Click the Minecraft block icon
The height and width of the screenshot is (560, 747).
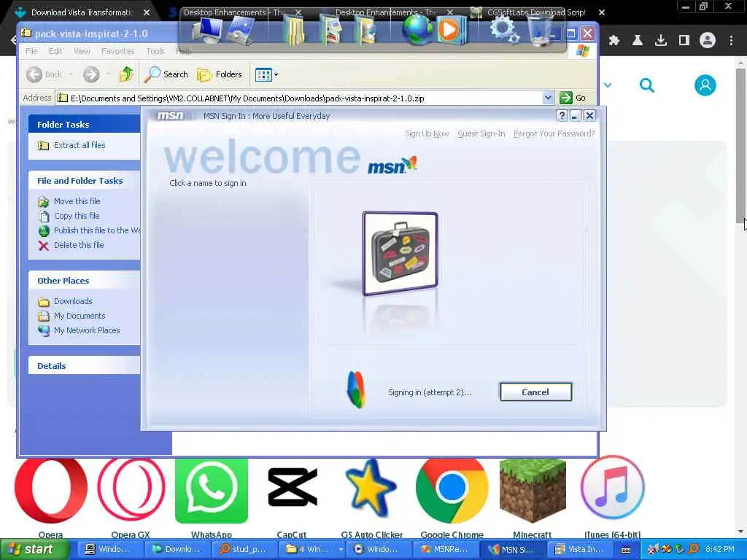click(533, 490)
